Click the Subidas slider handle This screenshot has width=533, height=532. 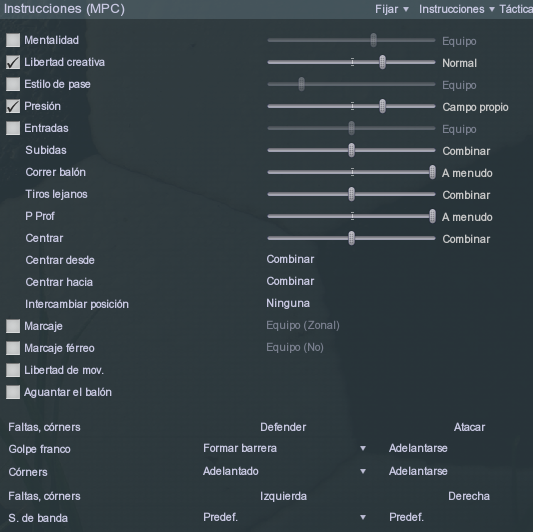(x=351, y=150)
